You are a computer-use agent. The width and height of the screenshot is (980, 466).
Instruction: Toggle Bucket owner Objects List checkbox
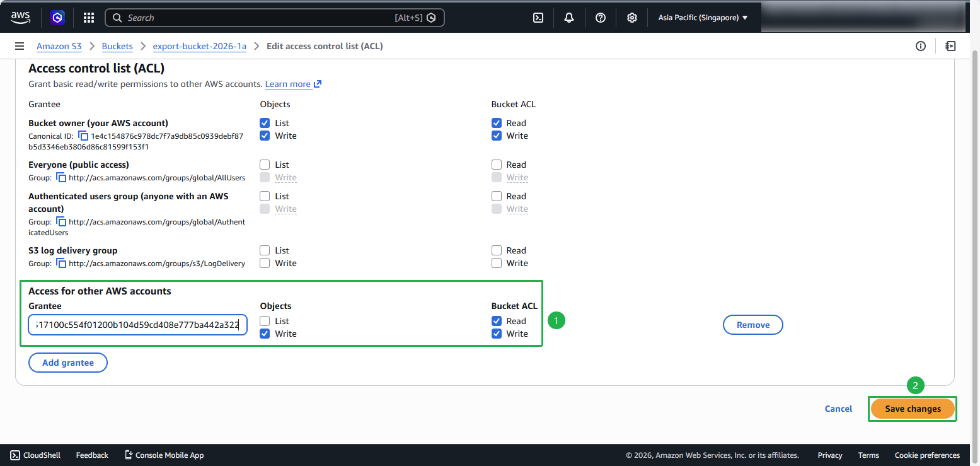(265, 123)
